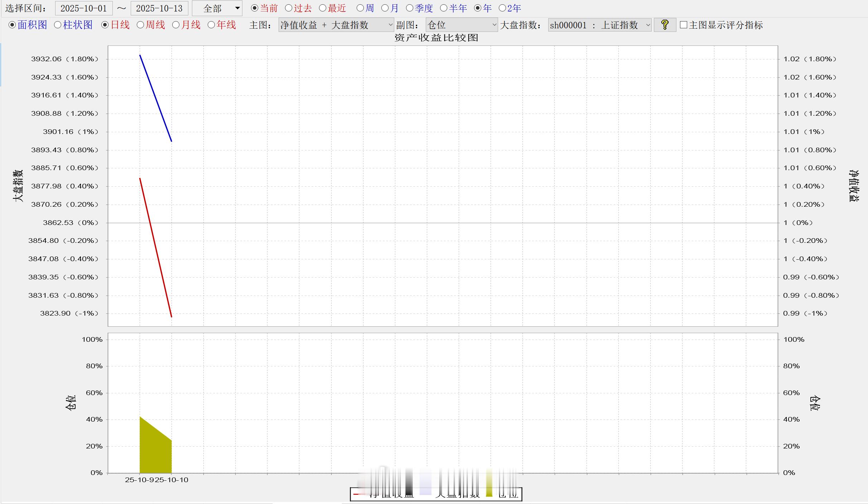Select the 柱状图 chart type option
868x504 pixels.
click(x=58, y=25)
